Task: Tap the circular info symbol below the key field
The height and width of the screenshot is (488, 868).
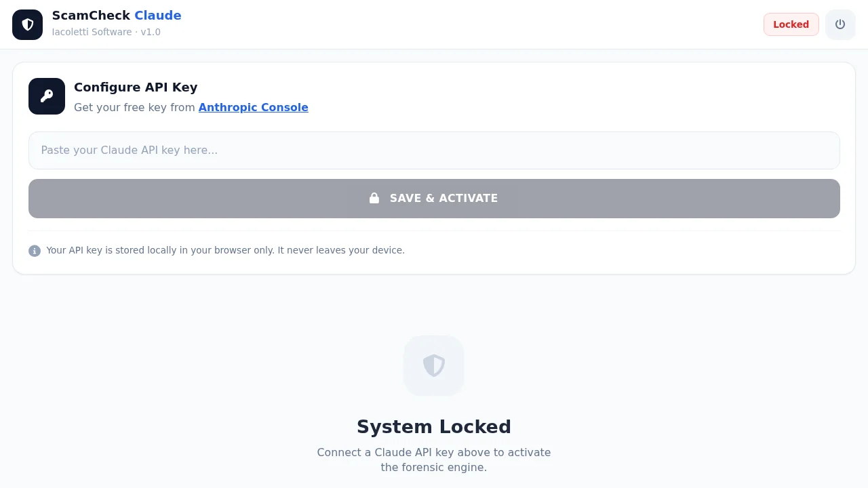Action: pos(35,251)
